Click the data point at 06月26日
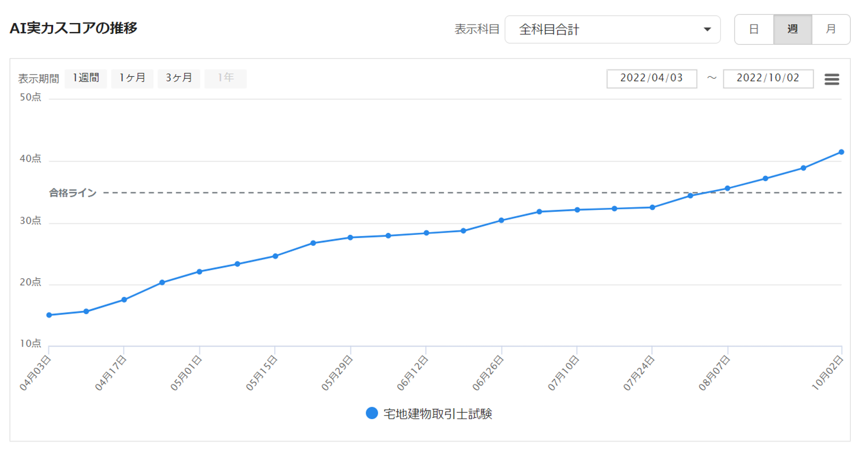868x453 pixels. (502, 220)
